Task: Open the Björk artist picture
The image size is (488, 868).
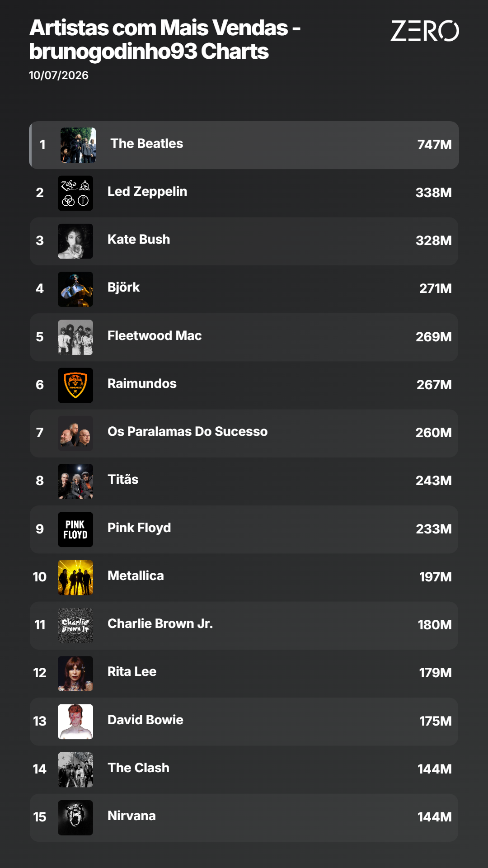Action: [x=75, y=289]
